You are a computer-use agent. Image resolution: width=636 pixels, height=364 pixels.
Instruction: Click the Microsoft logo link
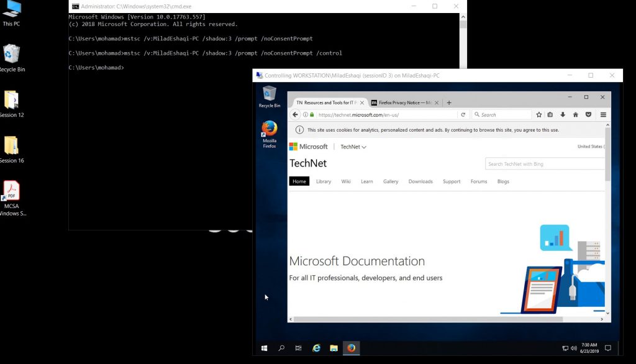308,147
